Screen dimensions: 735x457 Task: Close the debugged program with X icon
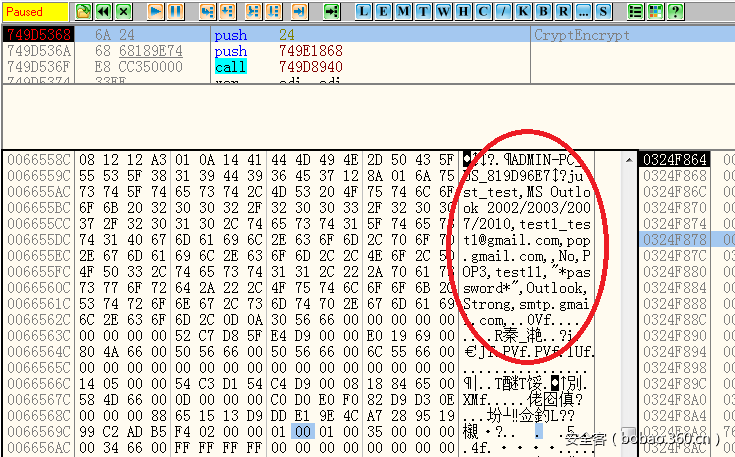(123, 11)
